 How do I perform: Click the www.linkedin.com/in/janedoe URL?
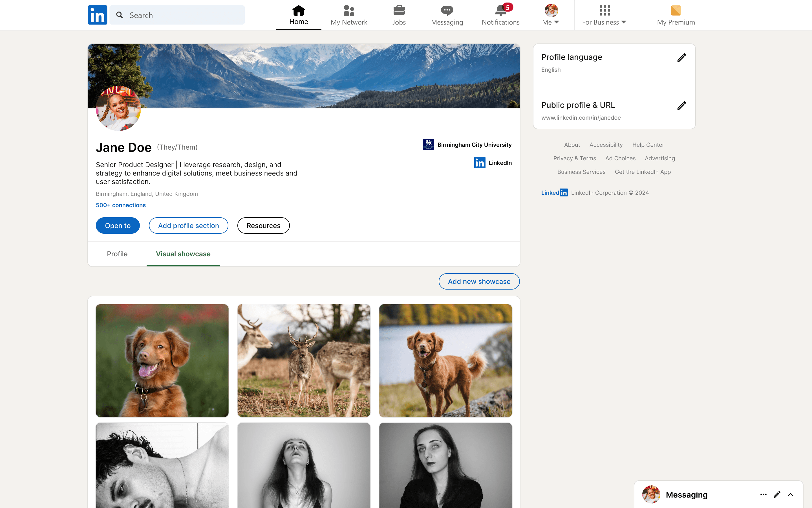point(581,118)
